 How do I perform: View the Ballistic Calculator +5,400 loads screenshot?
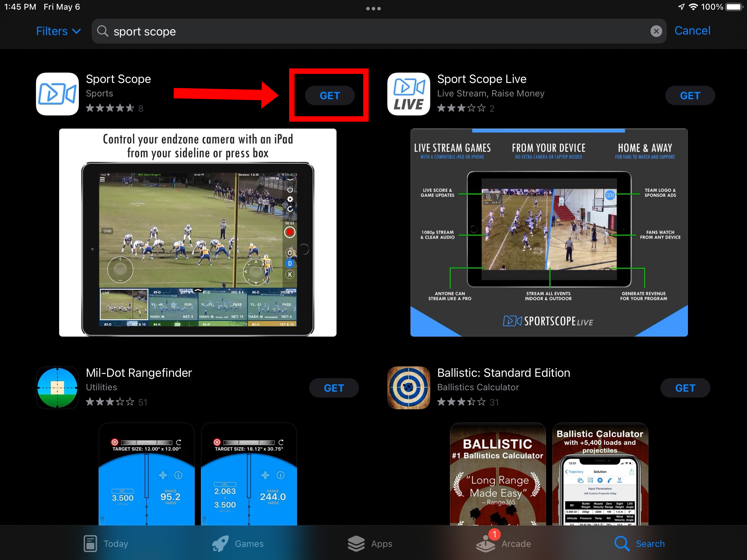pos(600,474)
